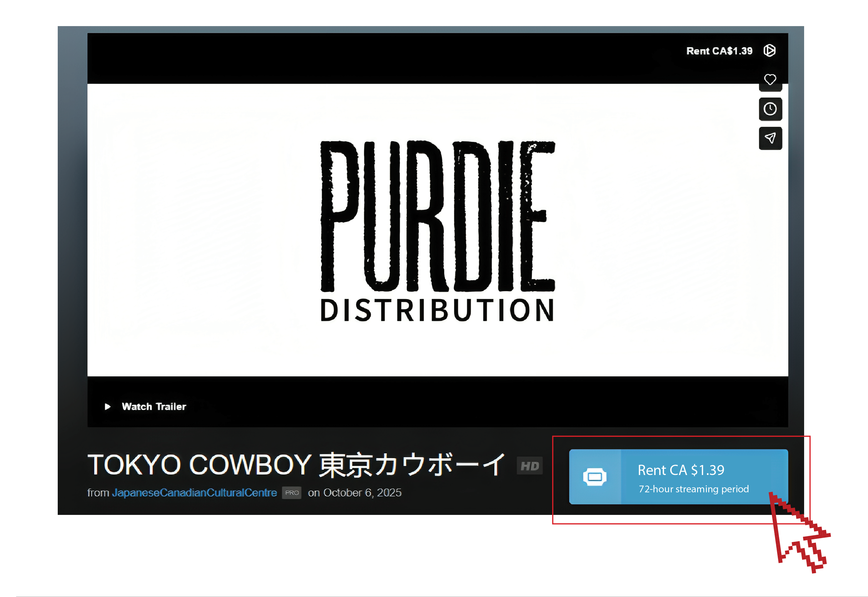Click the October 6, 2025 release date

[362, 493]
